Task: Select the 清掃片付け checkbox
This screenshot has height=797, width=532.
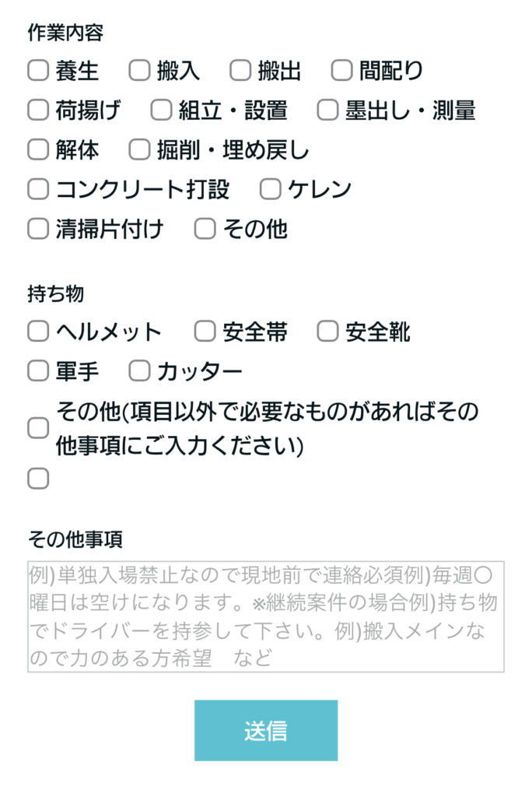Action: click(x=38, y=229)
